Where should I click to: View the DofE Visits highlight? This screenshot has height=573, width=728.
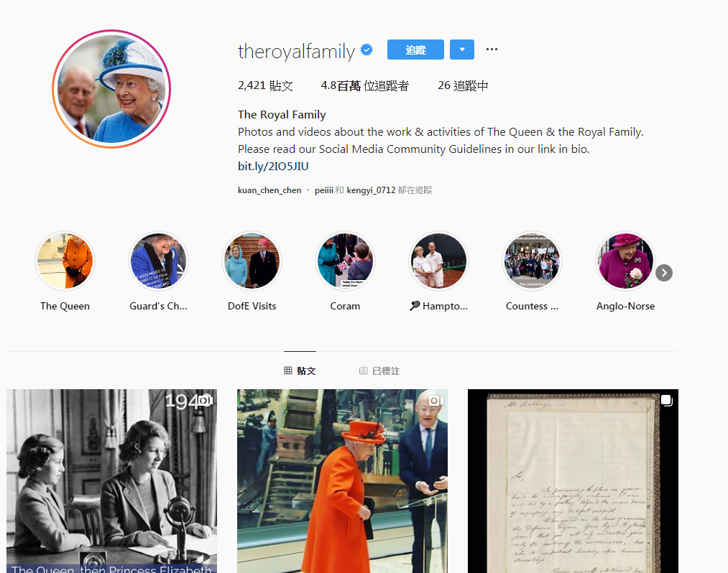[x=252, y=261]
